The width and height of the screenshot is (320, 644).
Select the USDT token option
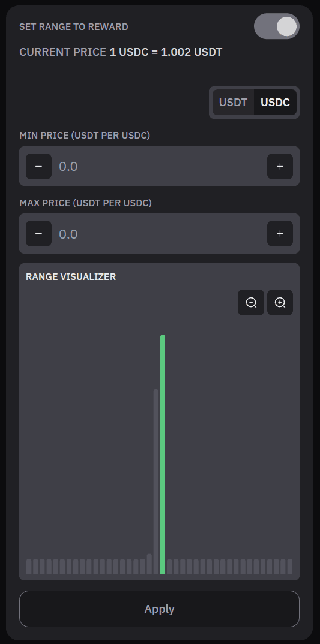233,103
